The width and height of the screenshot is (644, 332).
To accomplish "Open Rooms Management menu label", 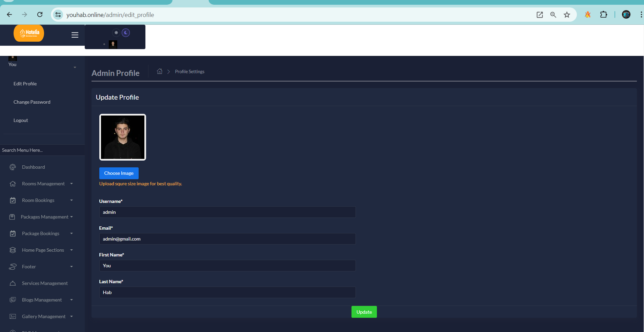I will [43, 184].
